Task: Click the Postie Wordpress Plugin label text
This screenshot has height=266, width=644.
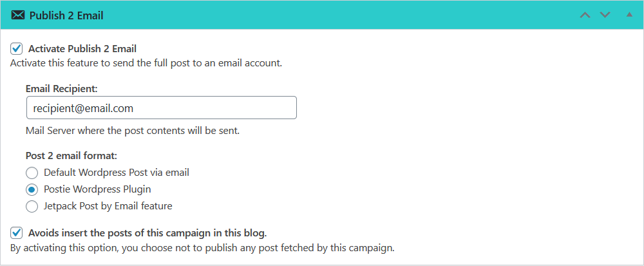Action: pyautogui.click(x=97, y=189)
